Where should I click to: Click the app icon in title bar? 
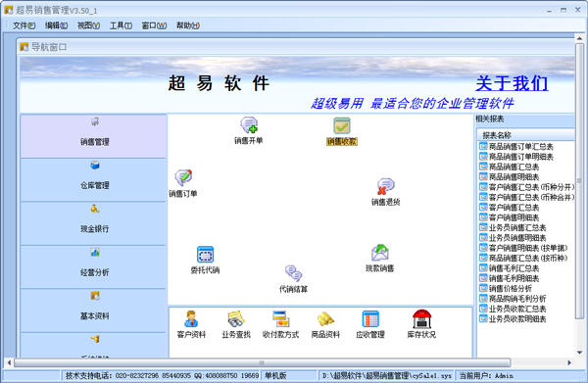[9, 10]
